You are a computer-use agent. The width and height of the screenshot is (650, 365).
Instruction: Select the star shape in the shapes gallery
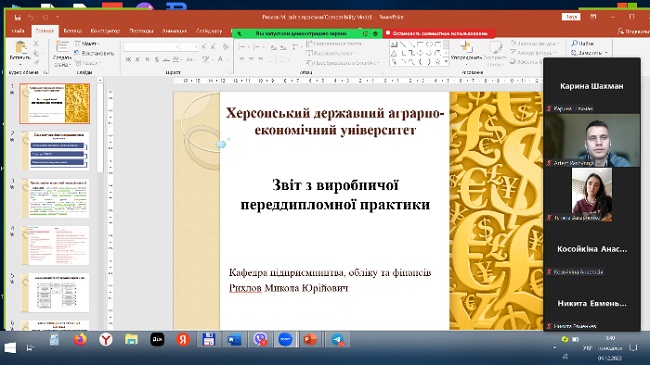click(437, 62)
